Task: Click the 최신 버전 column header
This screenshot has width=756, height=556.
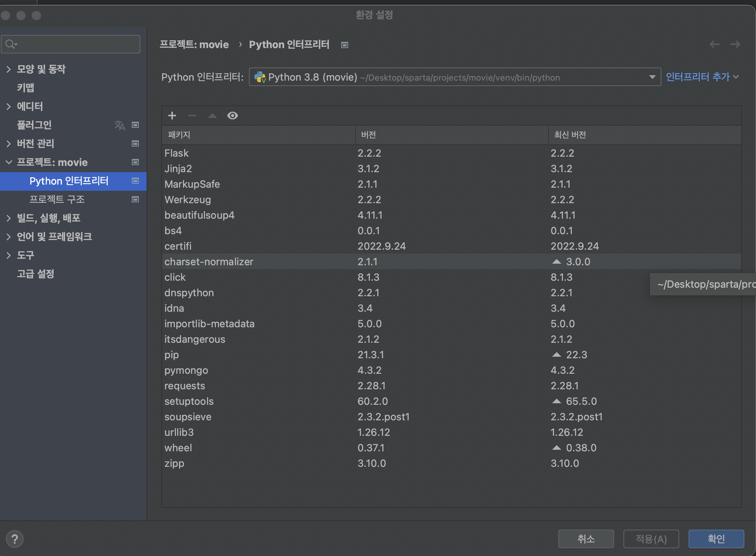Action: click(645, 135)
